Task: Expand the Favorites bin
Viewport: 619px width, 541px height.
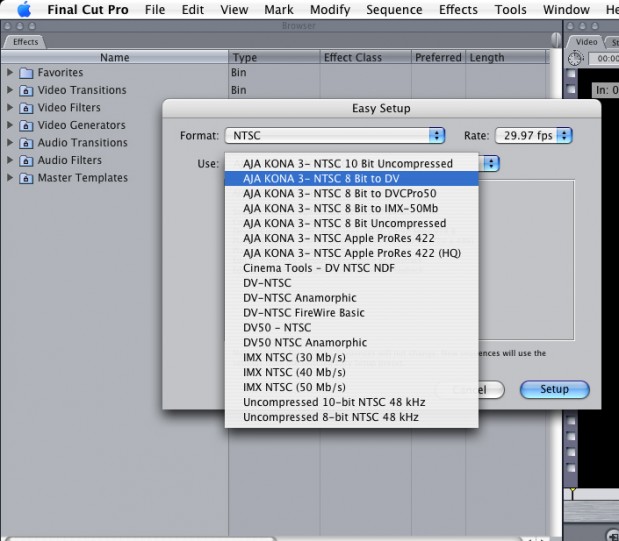Action: (10, 72)
